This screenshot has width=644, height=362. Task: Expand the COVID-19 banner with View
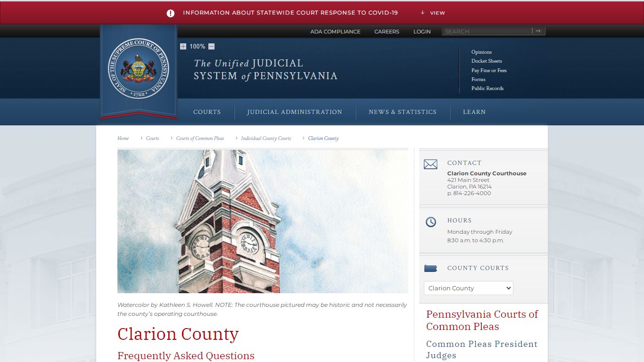coord(433,13)
